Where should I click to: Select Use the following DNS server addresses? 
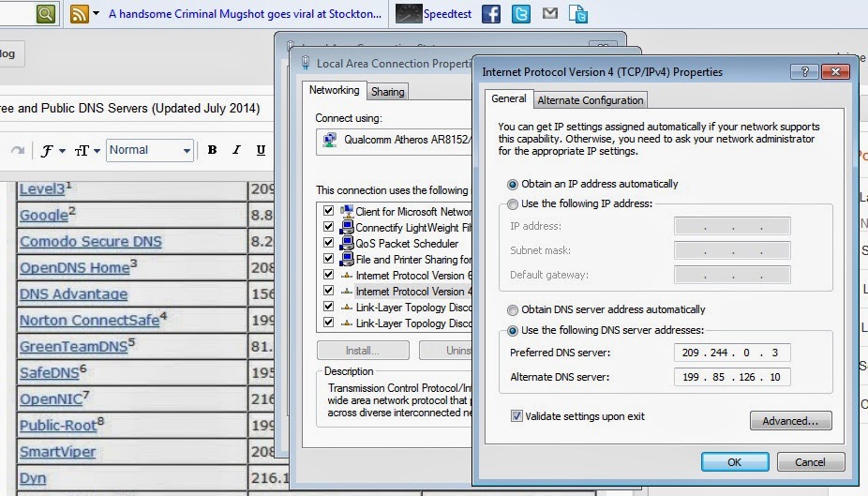pos(513,330)
